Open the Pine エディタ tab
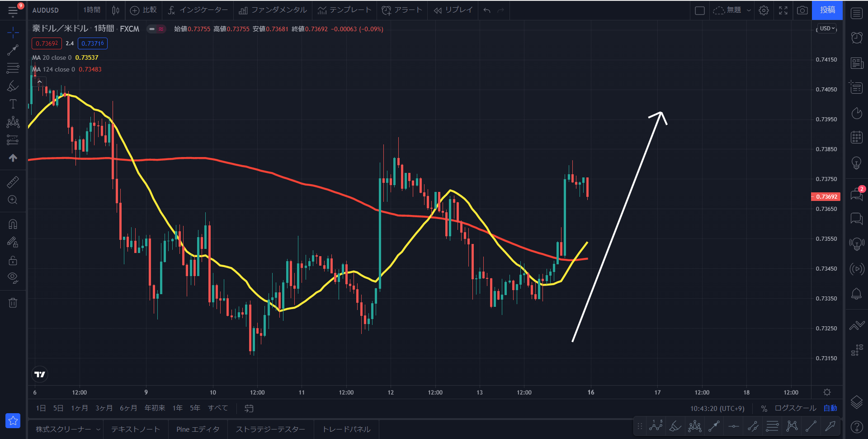The width and height of the screenshot is (868, 439). (198, 429)
